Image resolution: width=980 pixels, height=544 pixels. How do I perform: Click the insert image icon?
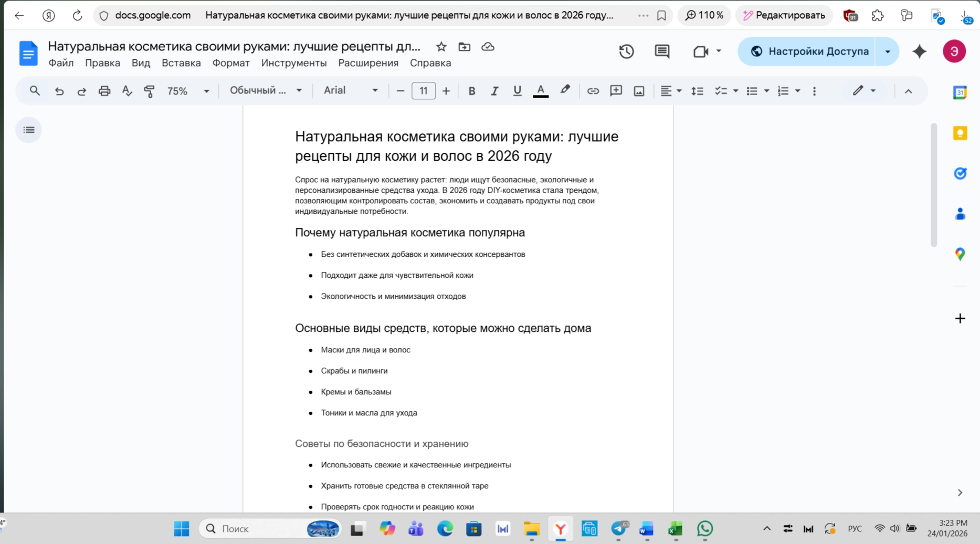click(x=639, y=91)
